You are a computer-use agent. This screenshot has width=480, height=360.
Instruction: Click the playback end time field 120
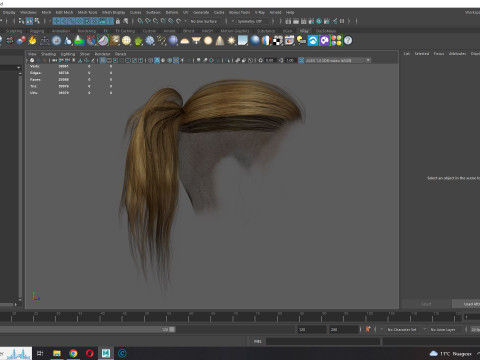click(312, 329)
